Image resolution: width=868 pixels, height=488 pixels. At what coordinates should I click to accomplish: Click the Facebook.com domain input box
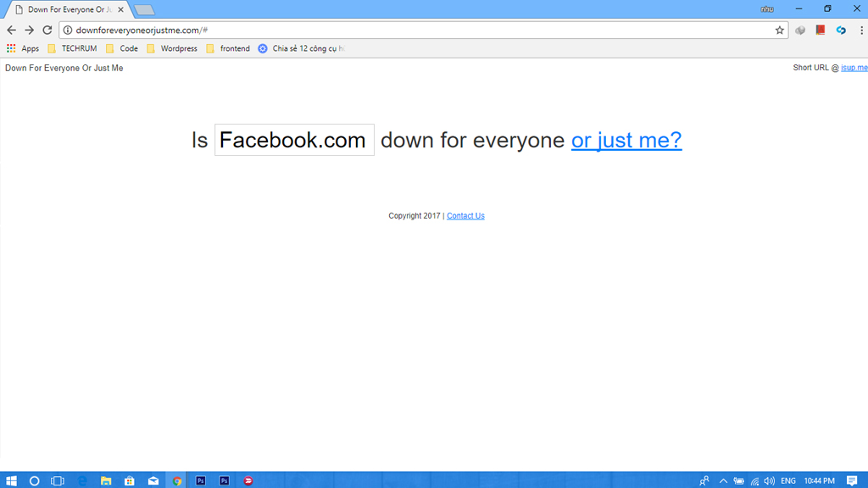pos(294,140)
